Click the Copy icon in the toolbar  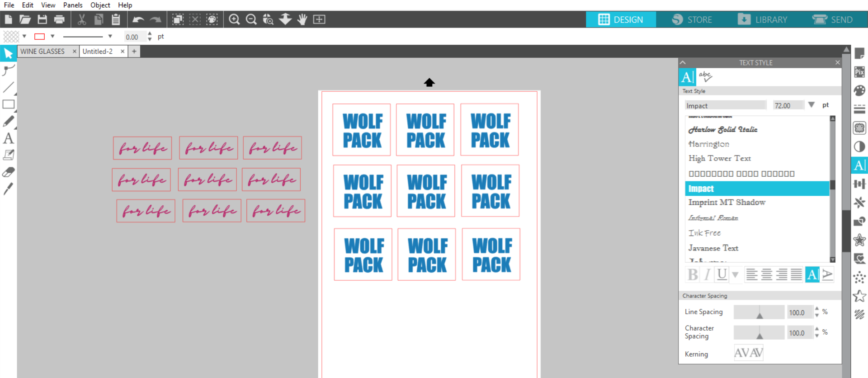99,19
